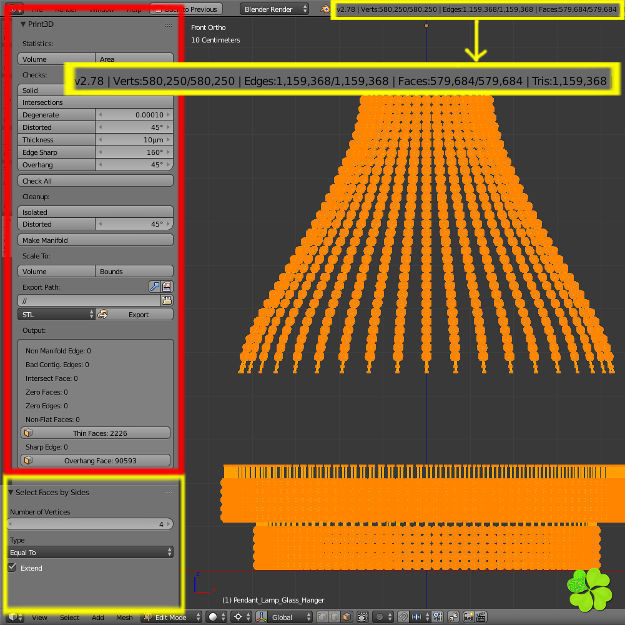Switch to vertex select mode
Viewport: 625px width, 625px height.
322,617
